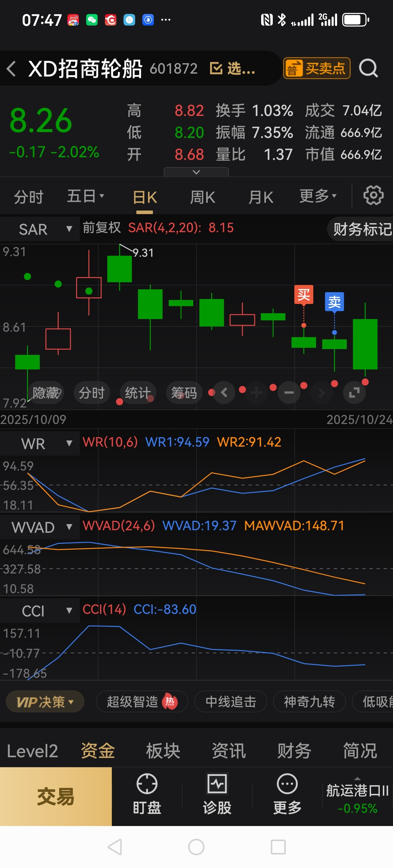The width and height of the screenshot is (393, 868).
Task: Open the SAR indicator dropdown
Action: pos(40,229)
